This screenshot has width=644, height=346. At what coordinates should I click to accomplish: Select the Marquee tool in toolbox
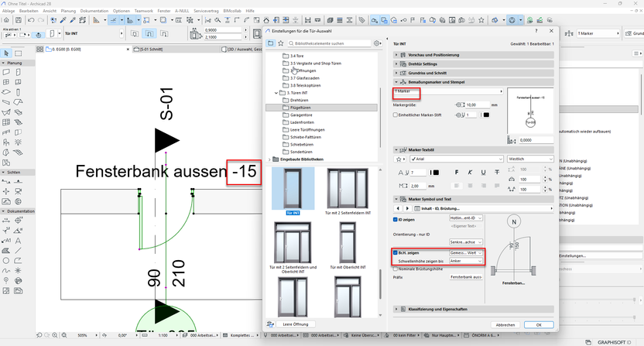pos(18,53)
